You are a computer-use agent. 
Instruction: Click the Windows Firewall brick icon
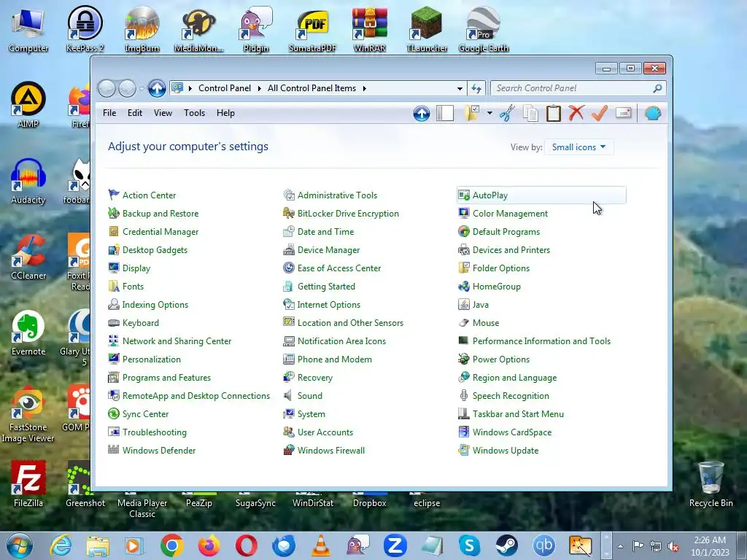288,450
